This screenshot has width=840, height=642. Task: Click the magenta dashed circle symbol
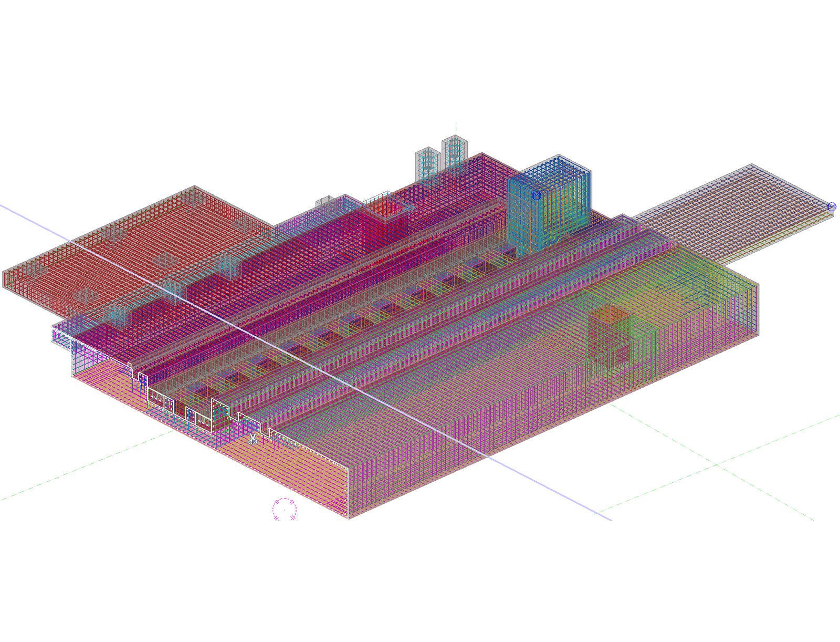click(285, 510)
